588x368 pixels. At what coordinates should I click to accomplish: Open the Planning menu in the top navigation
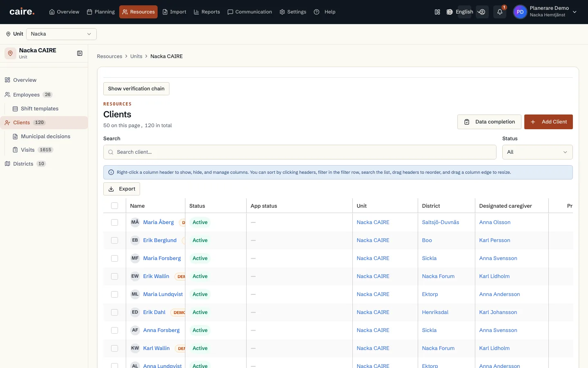[101, 12]
